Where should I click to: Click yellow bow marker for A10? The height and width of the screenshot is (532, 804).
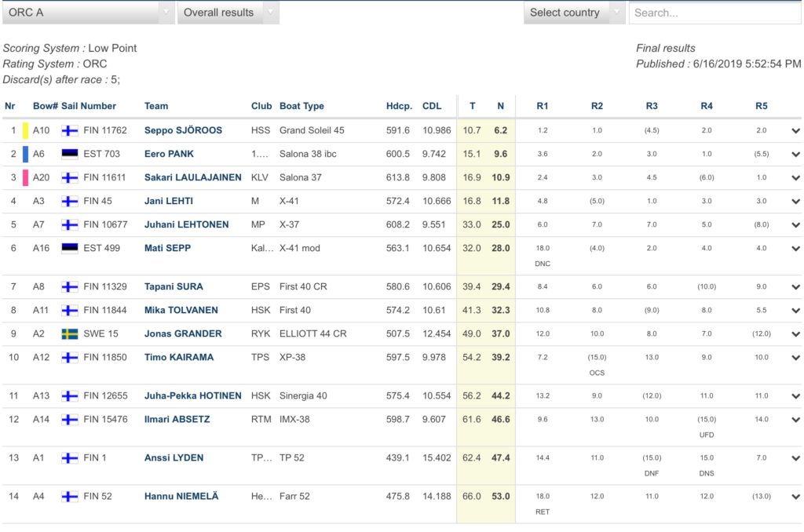25,130
